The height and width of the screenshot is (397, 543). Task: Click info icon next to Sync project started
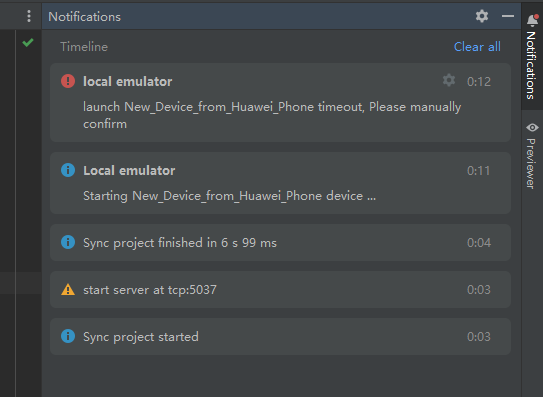point(68,336)
